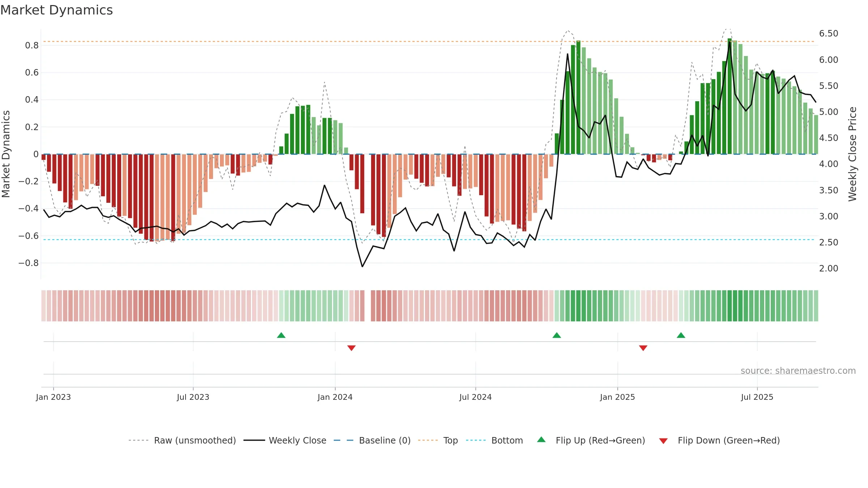Toggle the Flip Down (Green→Red) legend entry

(719, 440)
